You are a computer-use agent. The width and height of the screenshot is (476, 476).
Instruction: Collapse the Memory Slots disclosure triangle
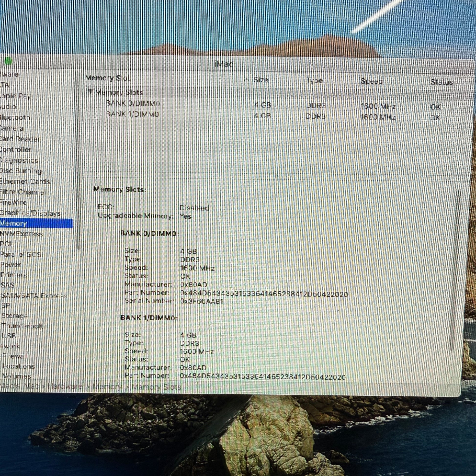91,92
